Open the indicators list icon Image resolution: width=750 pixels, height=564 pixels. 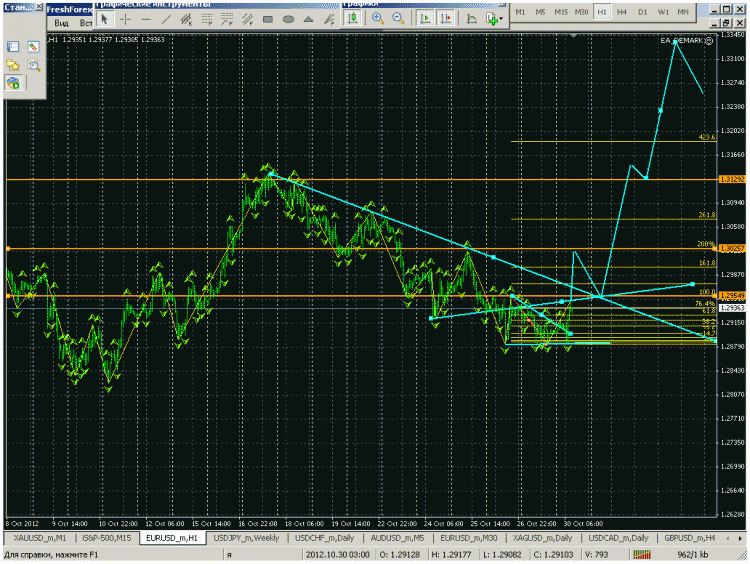(x=471, y=18)
